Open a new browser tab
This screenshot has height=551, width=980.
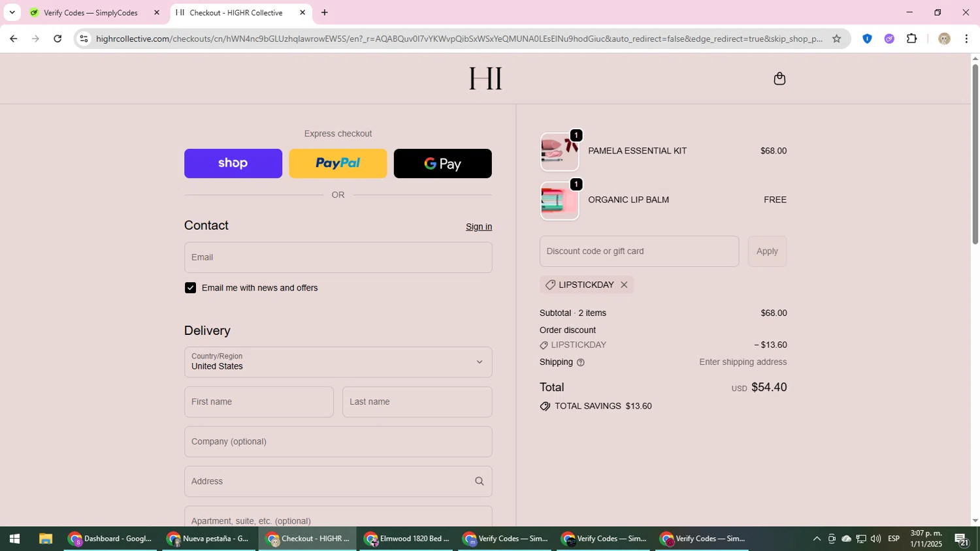click(x=325, y=12)
